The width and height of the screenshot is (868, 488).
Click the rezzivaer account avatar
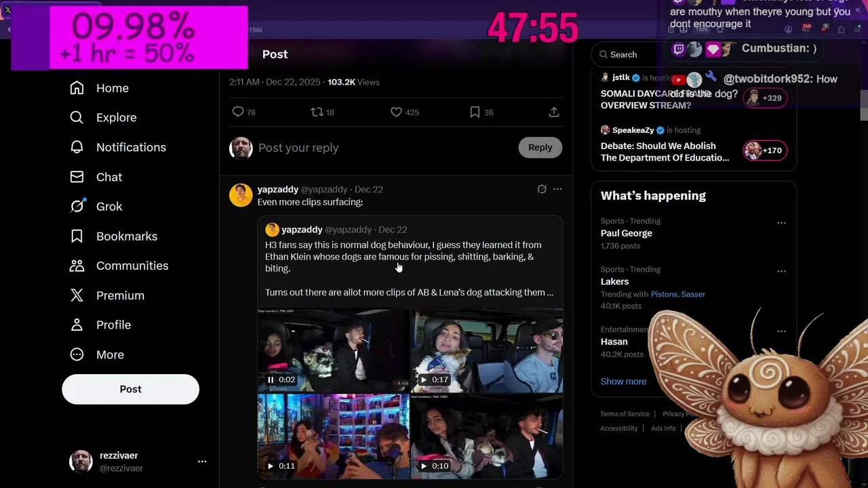[x=81, y=462]
